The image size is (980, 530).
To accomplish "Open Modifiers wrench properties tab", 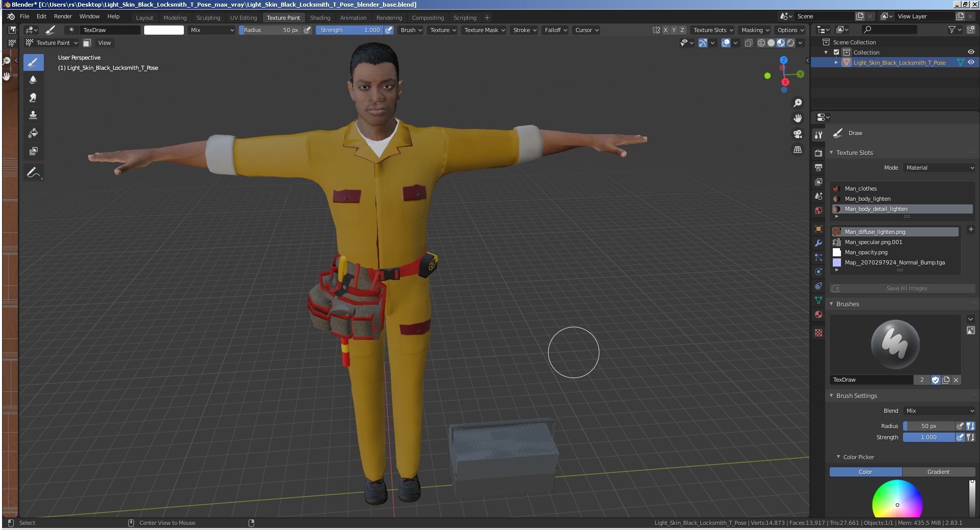I will click(x=819, y=243).
